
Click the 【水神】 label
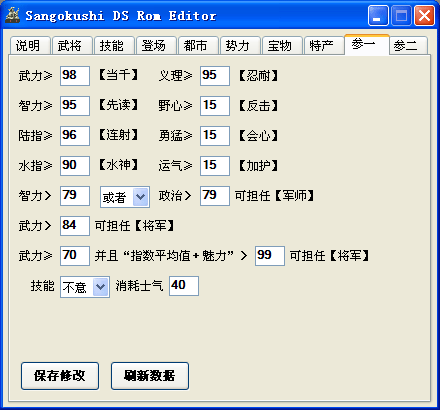click(x=118, y=165)
